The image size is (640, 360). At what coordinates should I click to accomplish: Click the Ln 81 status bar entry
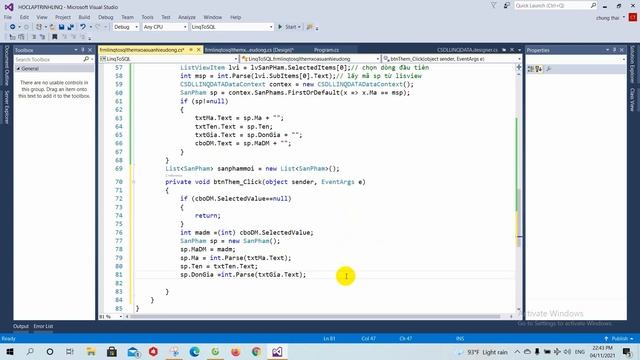pyautogui.click(x=329, y=338)
